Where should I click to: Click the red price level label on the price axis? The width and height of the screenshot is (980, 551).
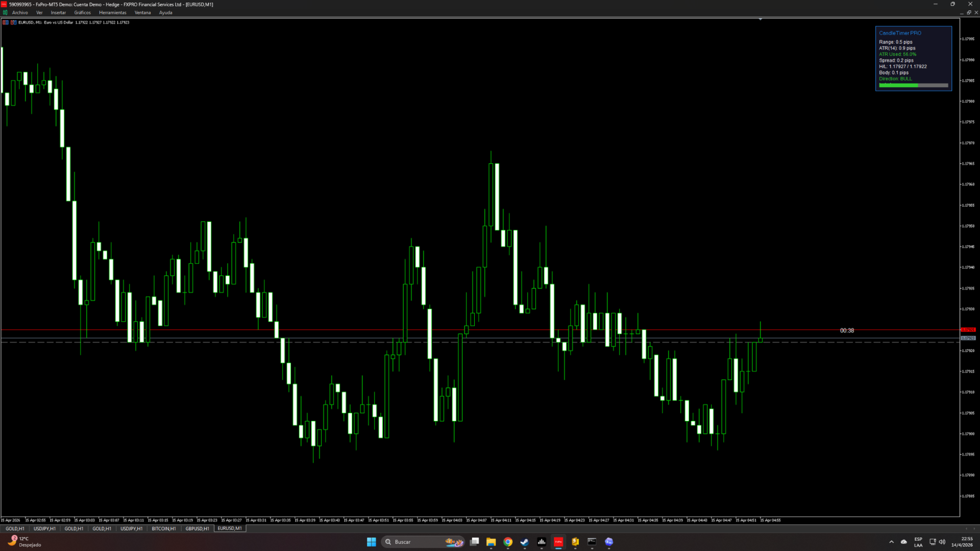[968, 330]
